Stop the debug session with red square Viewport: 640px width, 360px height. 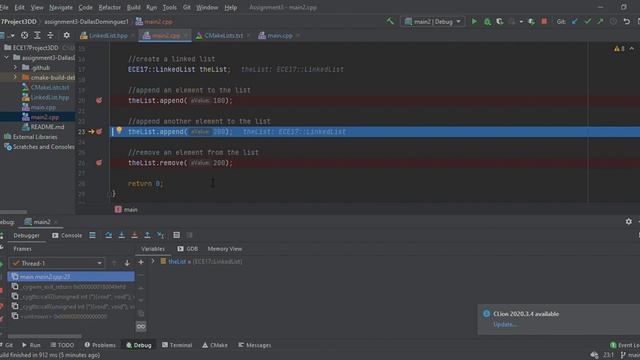(x=544, y=21)
